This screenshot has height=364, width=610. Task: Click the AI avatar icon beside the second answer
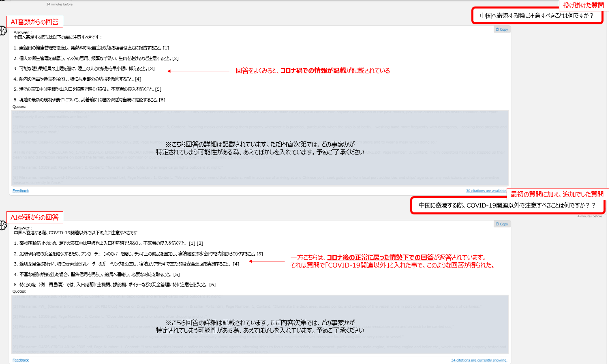[3, 225]
